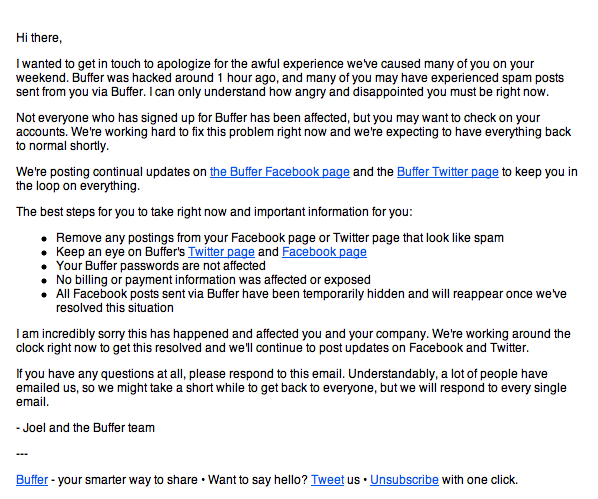The width and height of the screenshot is (598, 499).
Task: Click 'Your Buffer passwords are not affected' bullet
Action: tap(161, 266)
